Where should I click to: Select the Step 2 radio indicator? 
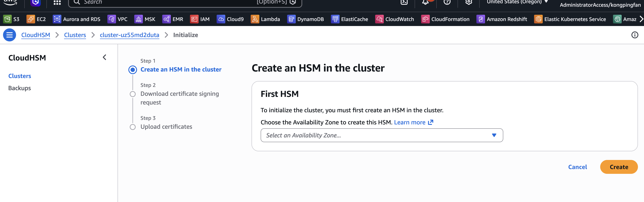[133, 94]
